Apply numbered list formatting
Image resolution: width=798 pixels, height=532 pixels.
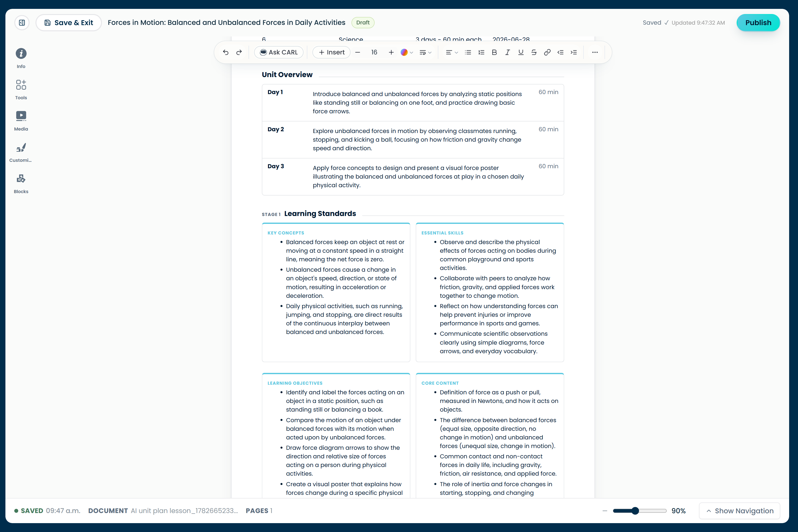(x=481, y=52)
